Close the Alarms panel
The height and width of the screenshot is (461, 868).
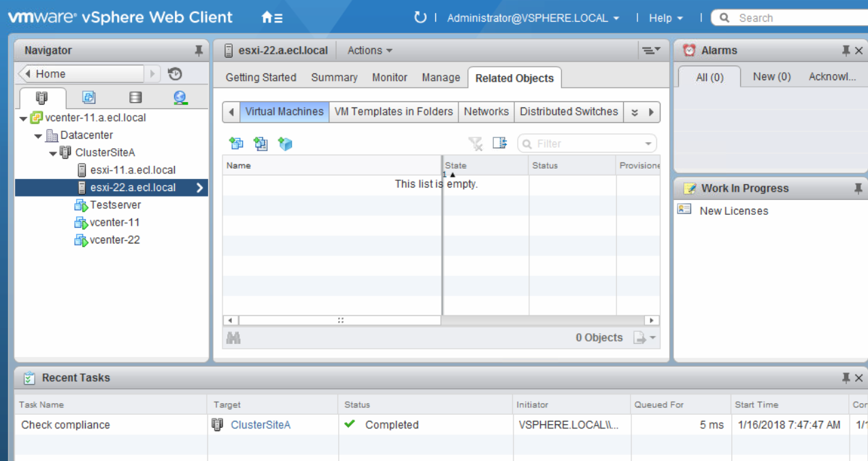tap(858, 50)
